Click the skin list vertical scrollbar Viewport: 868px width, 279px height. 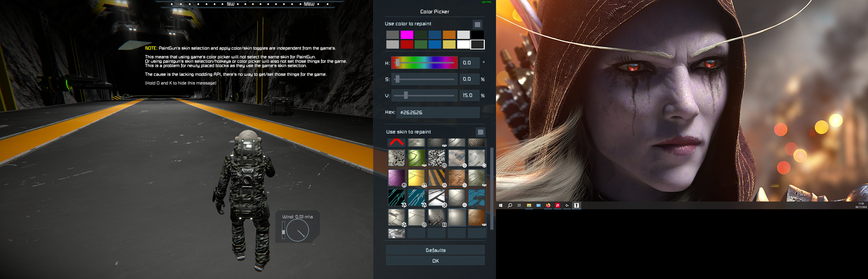492,189
